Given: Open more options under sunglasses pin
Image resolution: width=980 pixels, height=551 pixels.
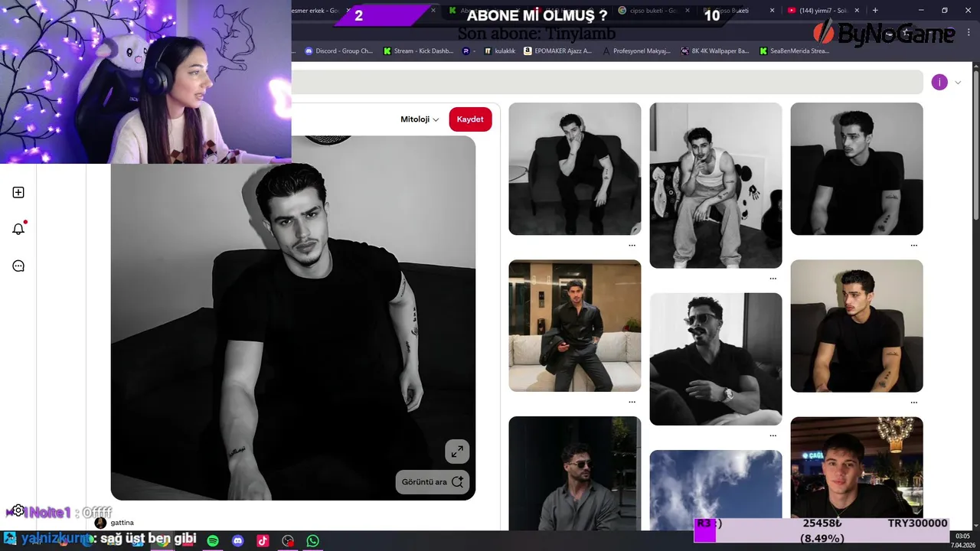Looking at the screenshot, I should coord(773,435).
